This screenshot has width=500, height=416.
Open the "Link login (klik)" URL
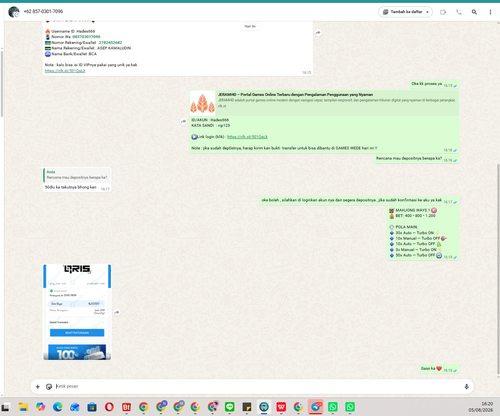click(x=247, y=137)
